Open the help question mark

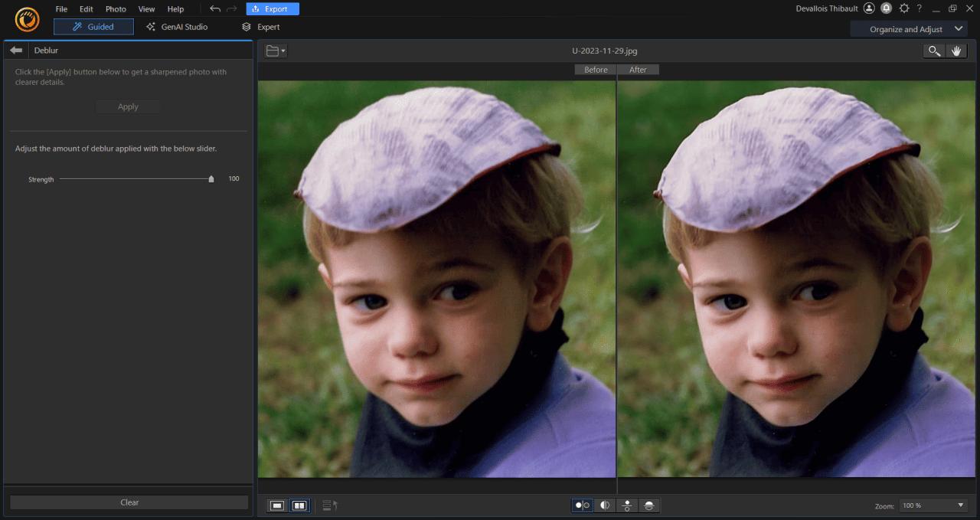(x=919, y=8)
